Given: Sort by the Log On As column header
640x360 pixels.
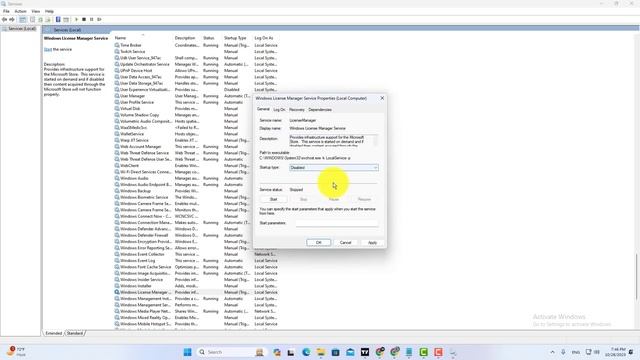Looking at the screenshot, I should point(265,38).
